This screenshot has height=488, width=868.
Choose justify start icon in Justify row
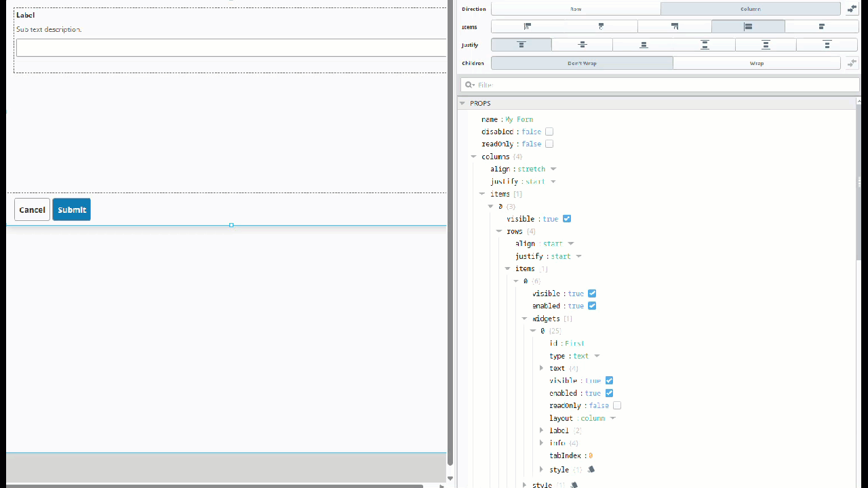tap(521, 45)
